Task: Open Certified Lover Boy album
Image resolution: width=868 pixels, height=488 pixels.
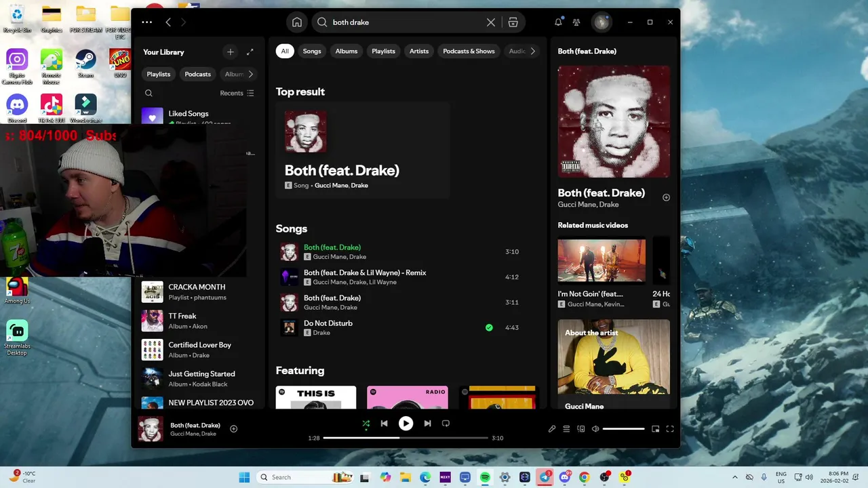Action: pyautogui.click(x=199, y=350)
